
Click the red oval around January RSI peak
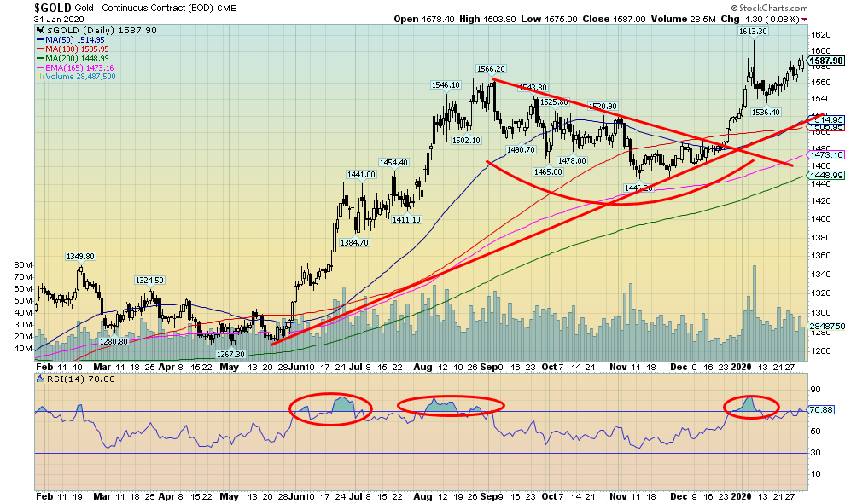click(751, 406)
